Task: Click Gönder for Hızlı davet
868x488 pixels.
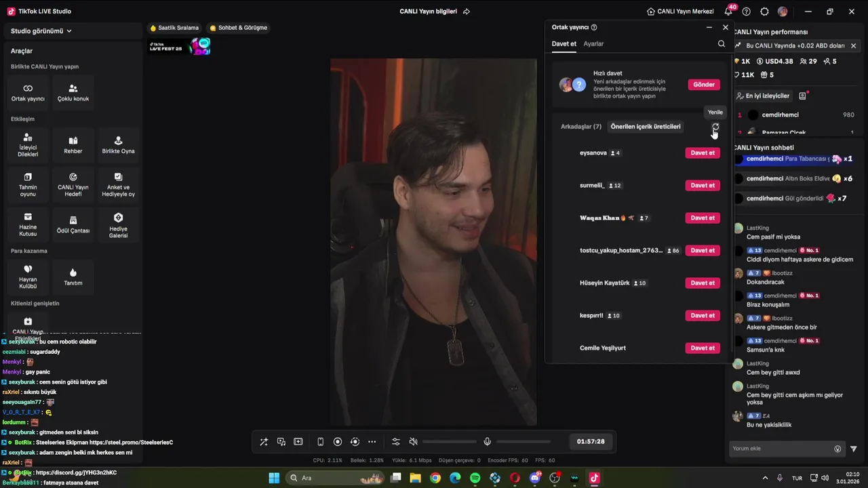Action: point(704,85)
